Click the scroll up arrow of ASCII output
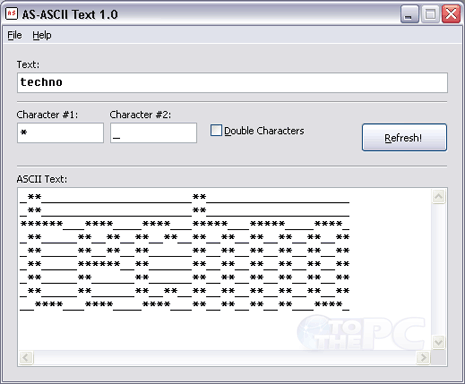 (439, 196)
